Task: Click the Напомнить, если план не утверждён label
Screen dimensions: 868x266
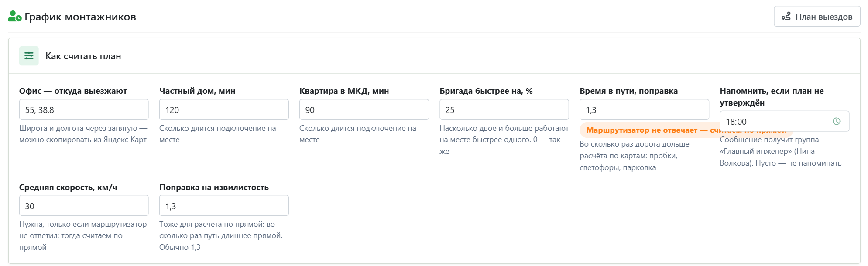Action: point(772,97)
